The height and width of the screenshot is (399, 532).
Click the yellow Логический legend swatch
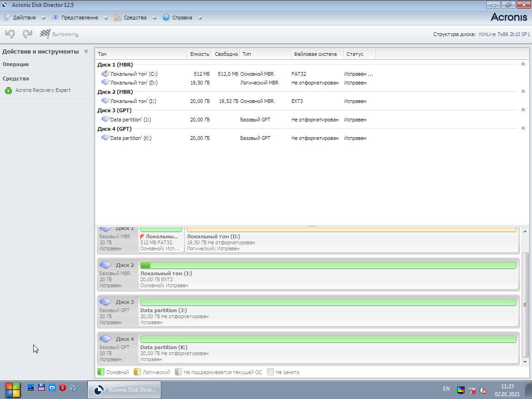tap(138, 372)
